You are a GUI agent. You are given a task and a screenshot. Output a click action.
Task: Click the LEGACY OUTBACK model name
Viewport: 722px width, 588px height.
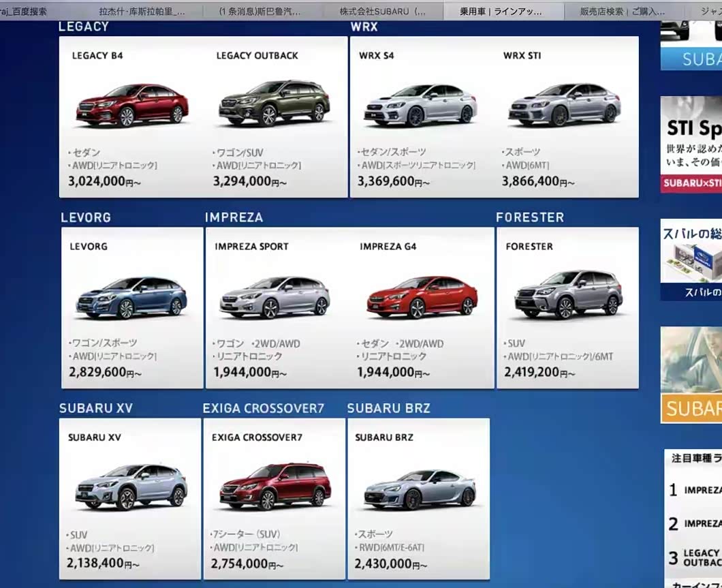[x=257, y=56]
